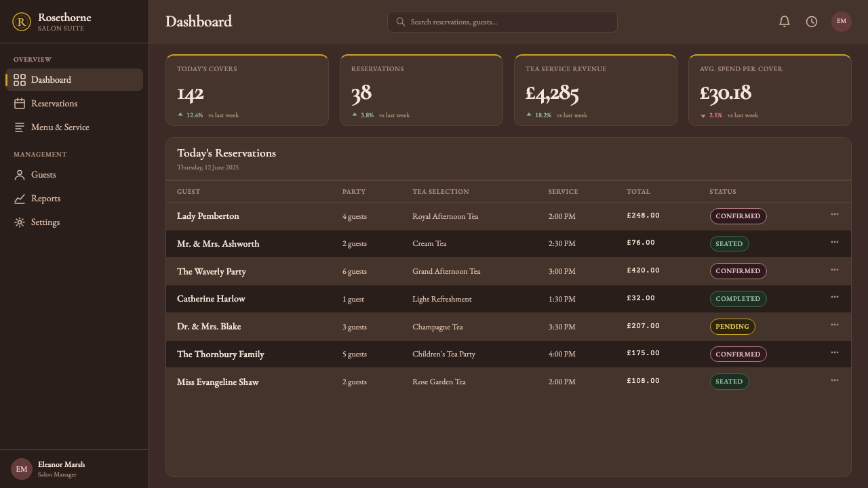Open the more options for Dr. & Mrs. Blake
Viewport: 868px width, 488px height.
[835, 325]
